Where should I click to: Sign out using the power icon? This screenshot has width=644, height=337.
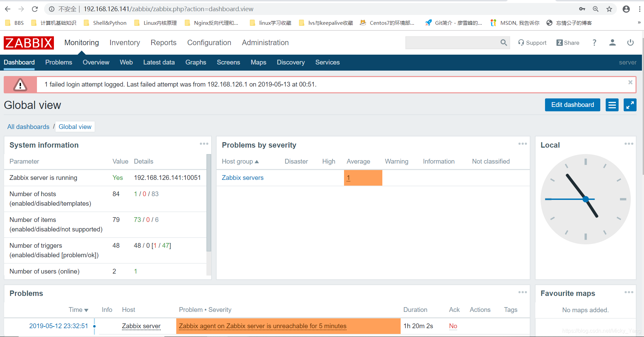630,43
